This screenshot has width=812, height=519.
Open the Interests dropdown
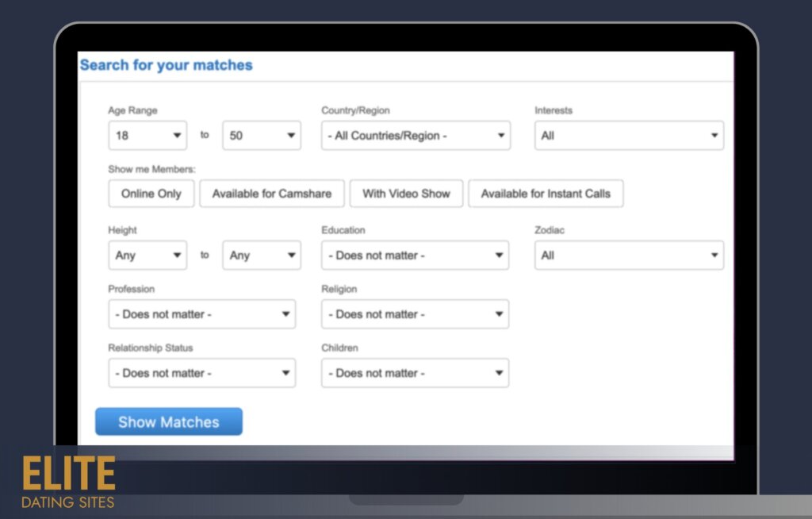coord(629,136)
